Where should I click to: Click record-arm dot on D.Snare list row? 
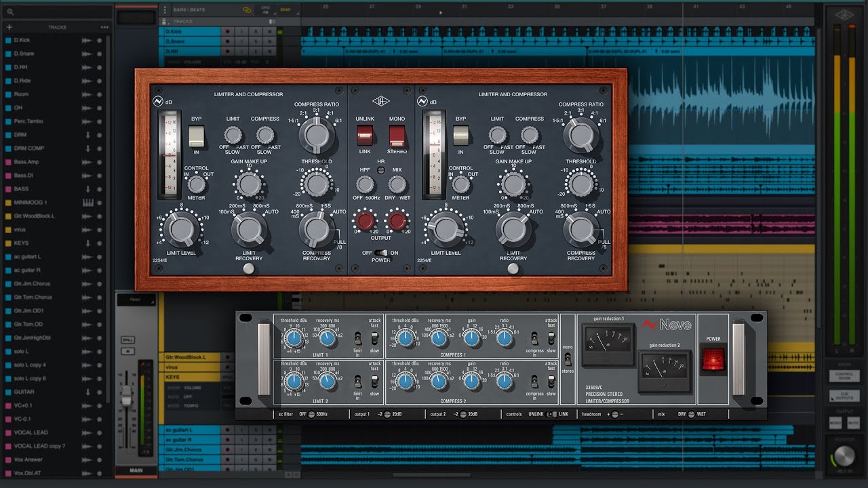100,54
